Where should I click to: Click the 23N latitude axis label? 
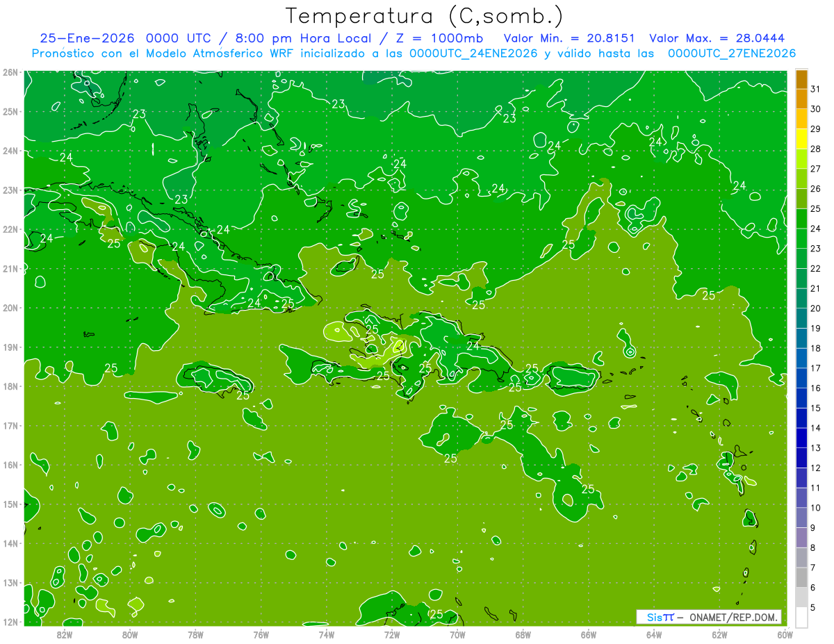10,190
